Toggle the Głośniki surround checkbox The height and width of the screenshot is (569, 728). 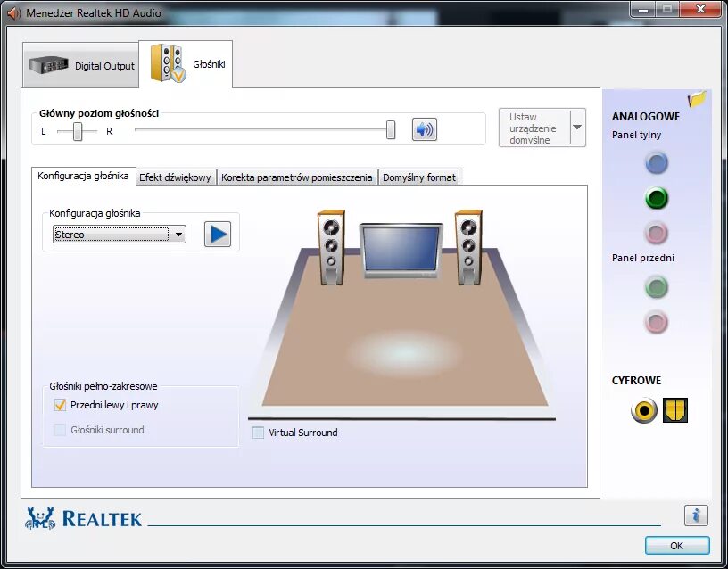click(x=60, y=430)
